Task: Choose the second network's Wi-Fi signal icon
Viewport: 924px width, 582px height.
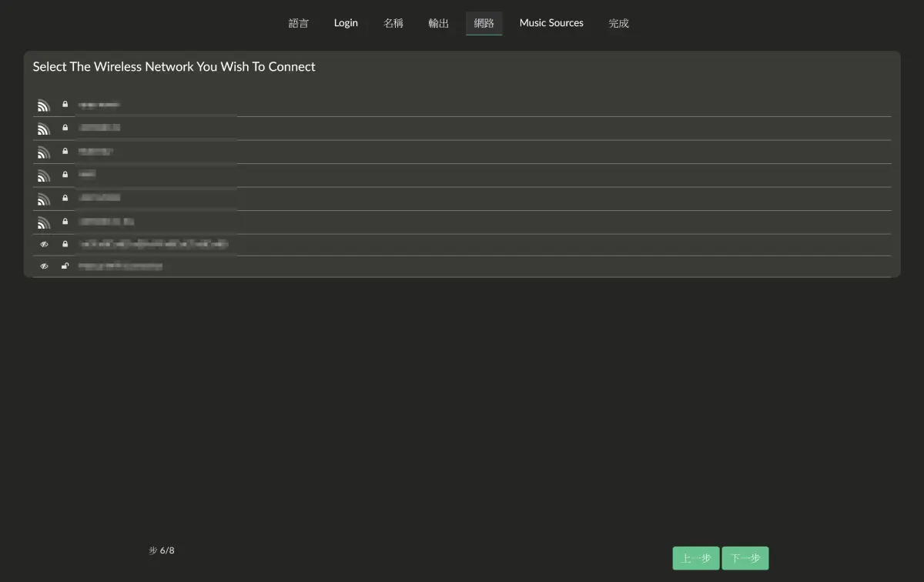Action: (x=44, y=129)
